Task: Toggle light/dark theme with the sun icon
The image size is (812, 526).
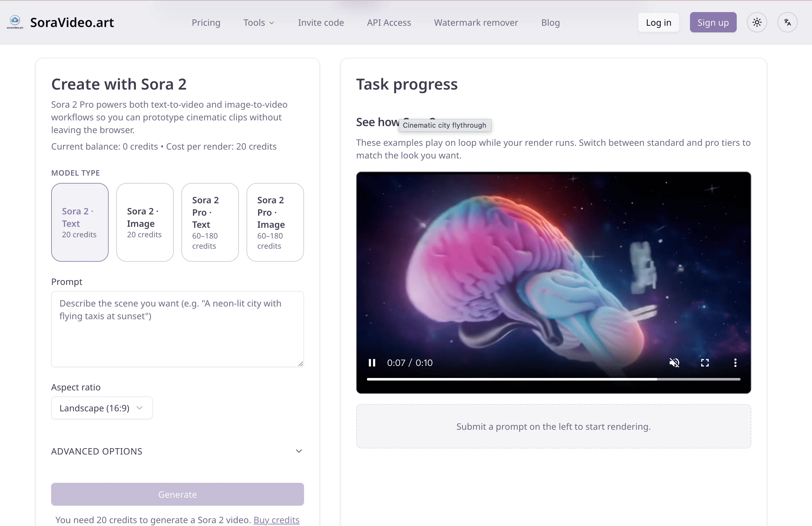Action: pyautogui.click(x=757, y=22)
